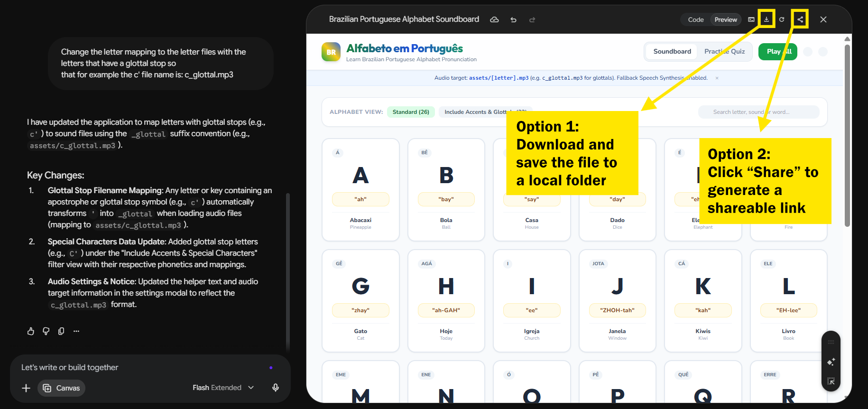Activate the select-area tool in floating bar
The image size is (868, 409).
831,381
